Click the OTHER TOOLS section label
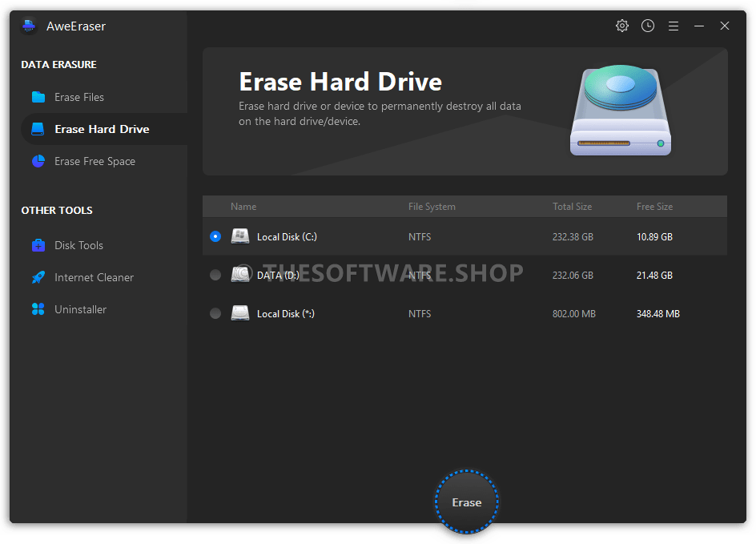This screenshot has height=544, width=756. [57, 210]
